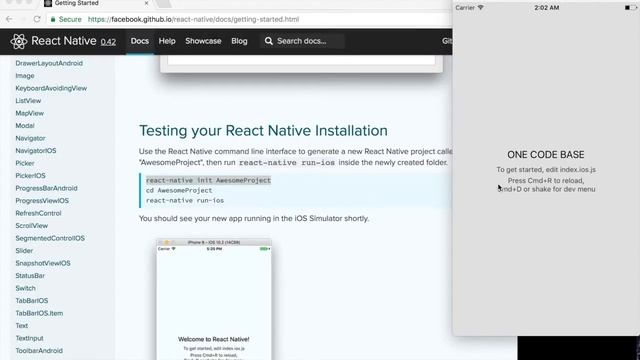This screenshot has width=640, height=360.
Task: Click the react-native run-ios code block line
Action: [185, 200]
